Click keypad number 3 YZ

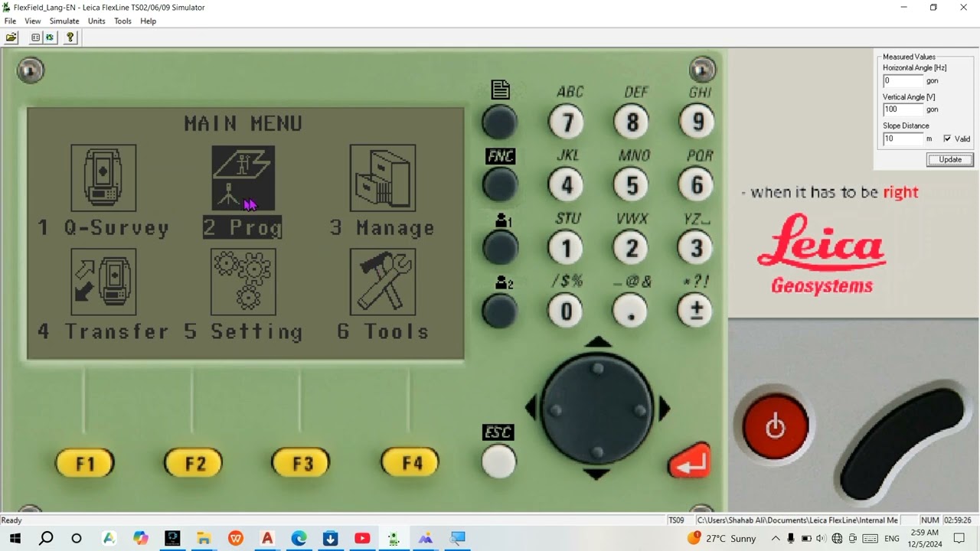click(x=697, y=248)
